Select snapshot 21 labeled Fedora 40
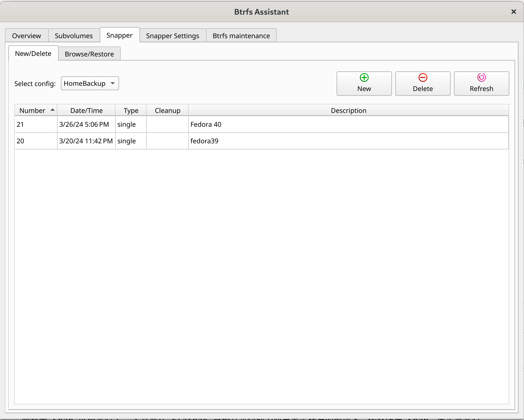Image resolution: width=524 pixels, height=420 pixels. (x=206, y=124)
